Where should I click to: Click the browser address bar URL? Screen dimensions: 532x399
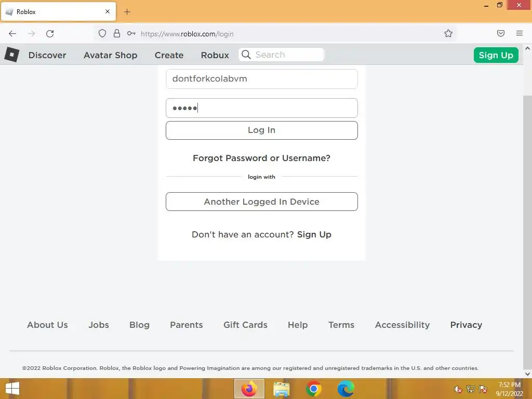[187, 34]
